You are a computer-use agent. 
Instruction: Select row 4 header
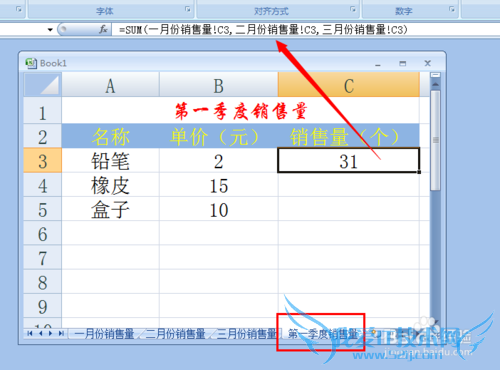[x=43, y=185]
